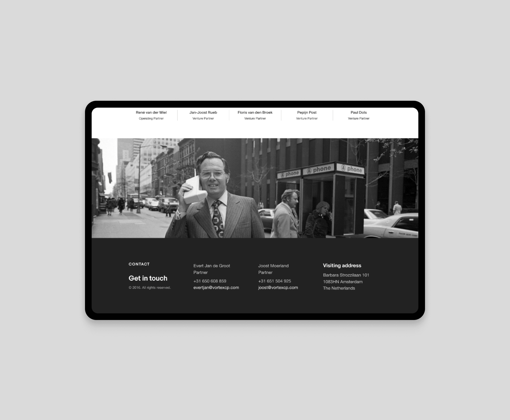
Task: Click the +31 651 504 925 phone number
Action: point(275,281)
